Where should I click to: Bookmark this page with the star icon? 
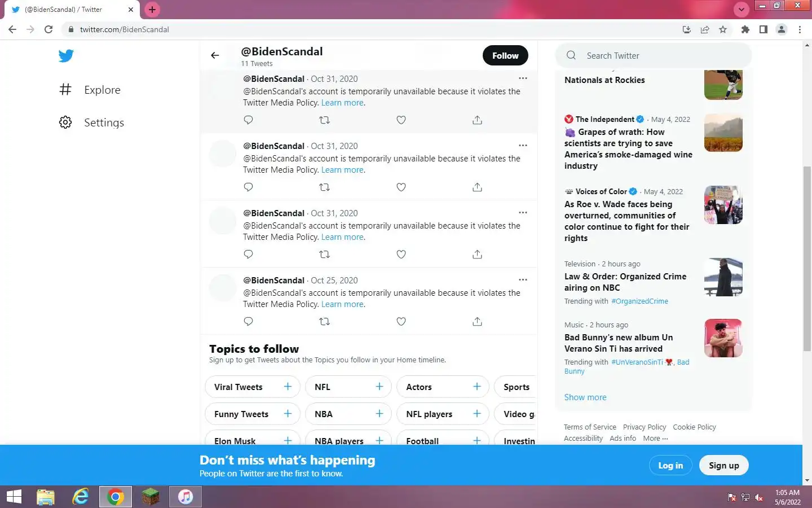[x=723, y=29]
